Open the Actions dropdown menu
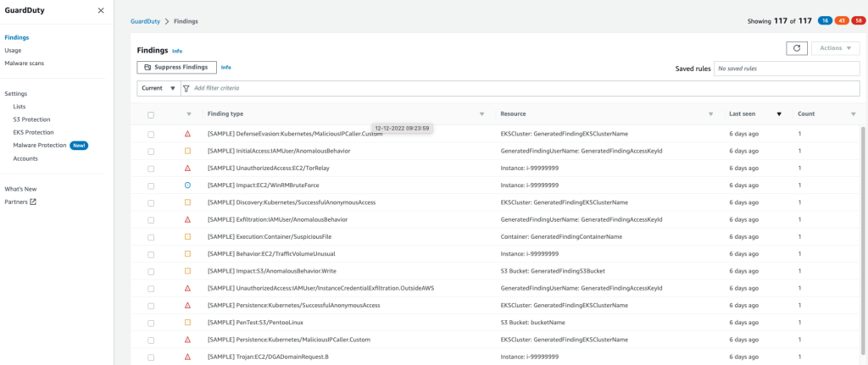Screen dimensions: 868x365 pos(835,48)
